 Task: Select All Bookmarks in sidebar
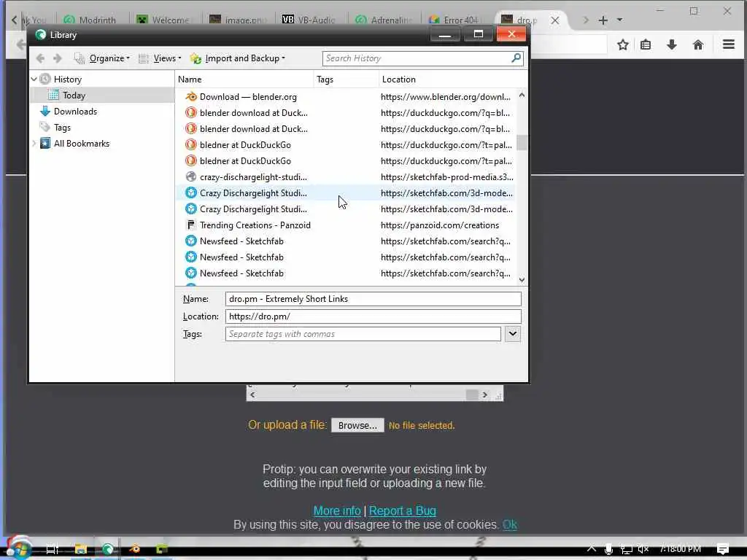[x=81, y=144]
